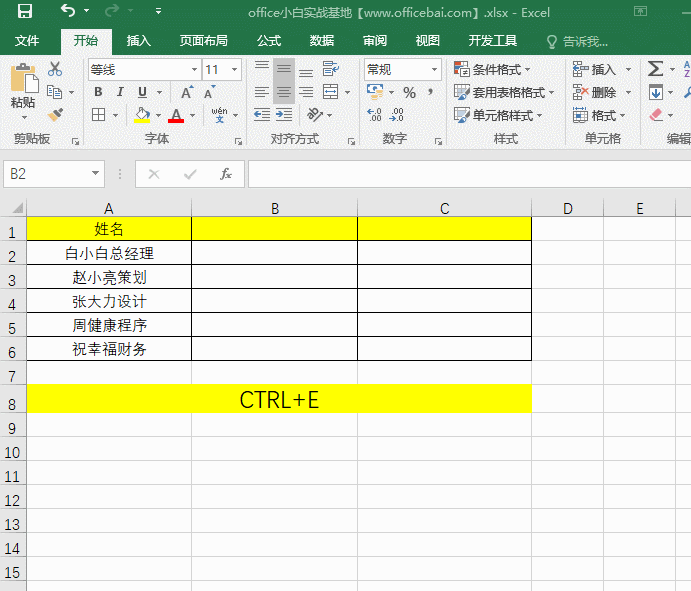
Task: Open the font size dropdown
Action: click(x=234, y=70)
